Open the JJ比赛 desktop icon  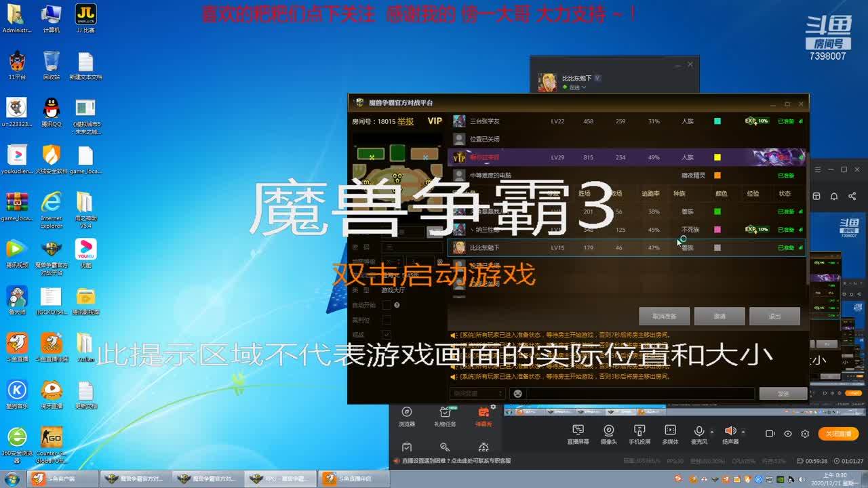coord(85,18)
